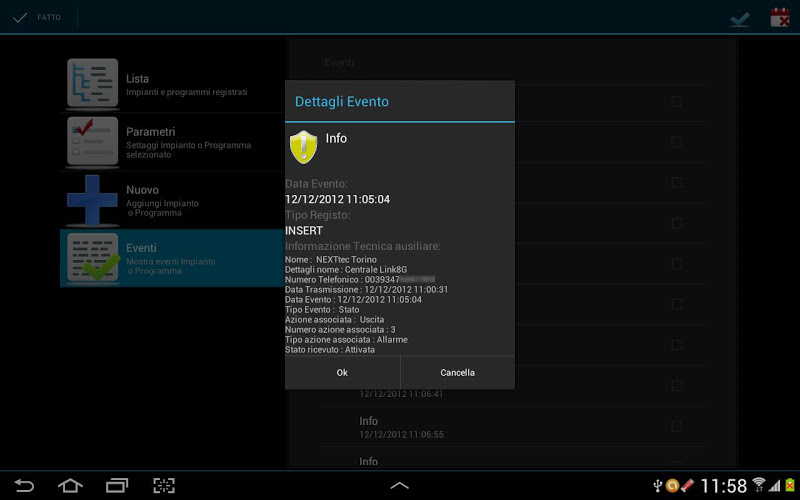
Task: Click the Lista tree-list icon
Action: 92,83
